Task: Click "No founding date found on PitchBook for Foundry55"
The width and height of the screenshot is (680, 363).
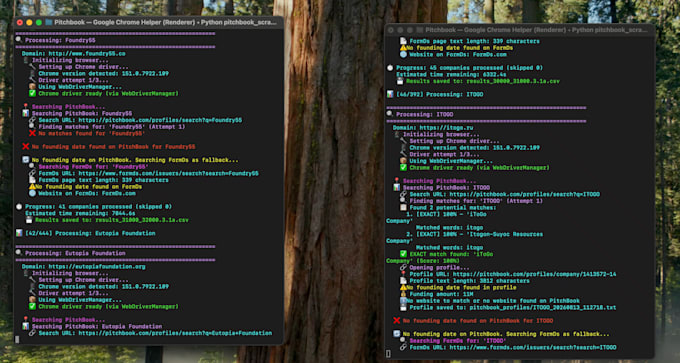Action: coord(113,147)
